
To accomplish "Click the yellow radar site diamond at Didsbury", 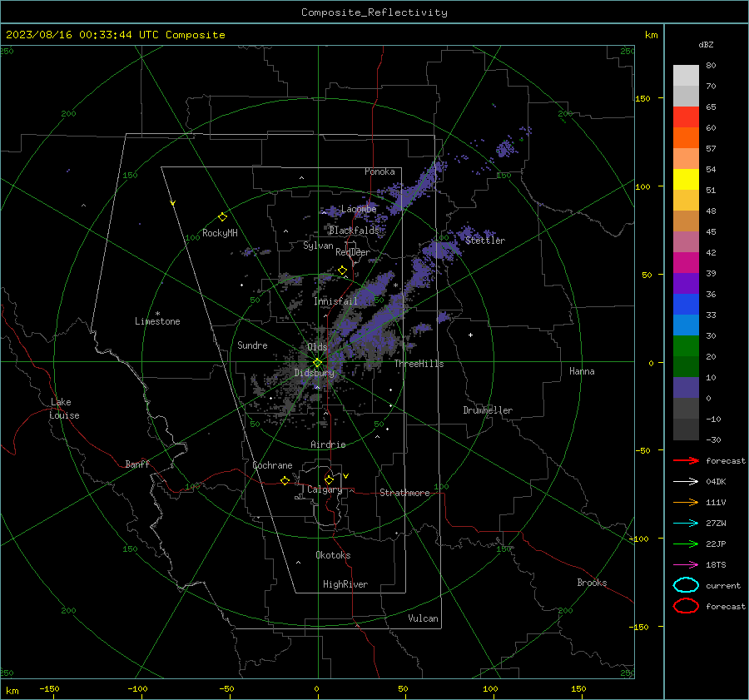I will [317, 363].
